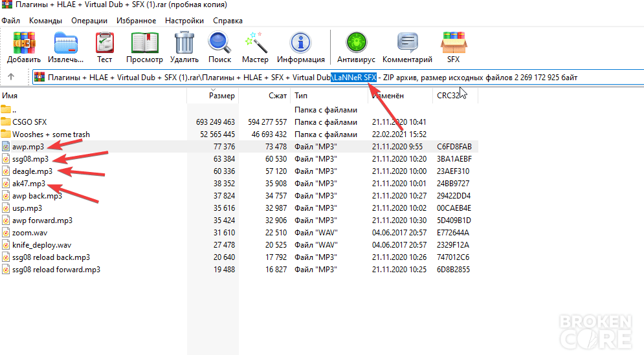Sort by the Изменён column header
This screenshot has width=644, height=355.
[400, 96]
